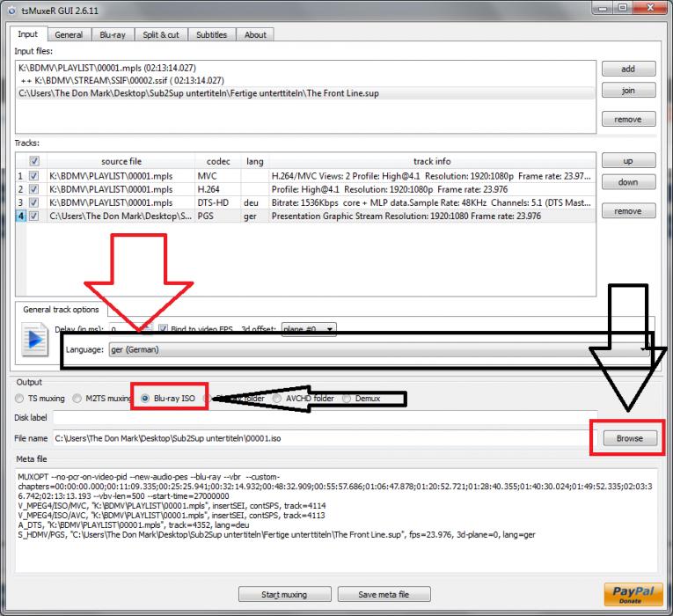
Task: Select the General track options tab
Action: (61, 310)
